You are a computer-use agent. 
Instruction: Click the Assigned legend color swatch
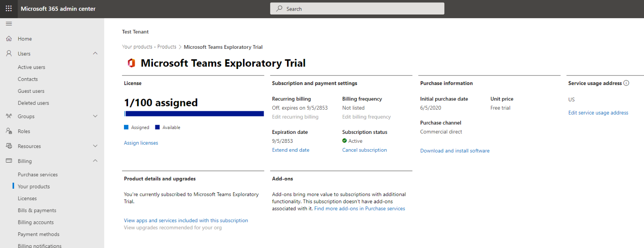click(126, 127)
